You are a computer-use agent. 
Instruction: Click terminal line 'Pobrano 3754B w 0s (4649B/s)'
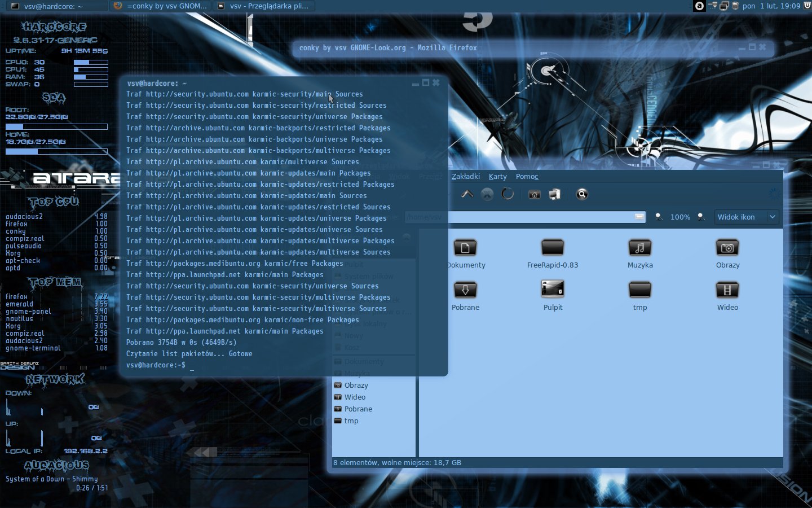(181, 343)
